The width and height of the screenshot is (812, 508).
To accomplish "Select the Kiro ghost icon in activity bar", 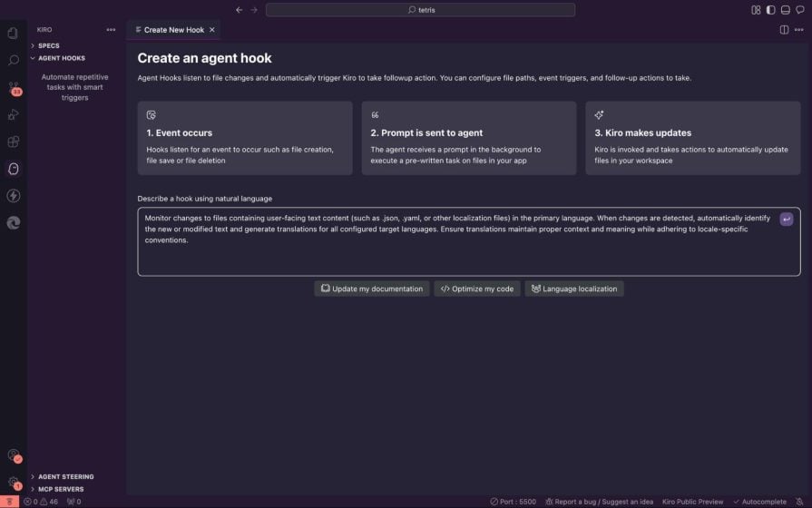I will [x=13, y=169].
